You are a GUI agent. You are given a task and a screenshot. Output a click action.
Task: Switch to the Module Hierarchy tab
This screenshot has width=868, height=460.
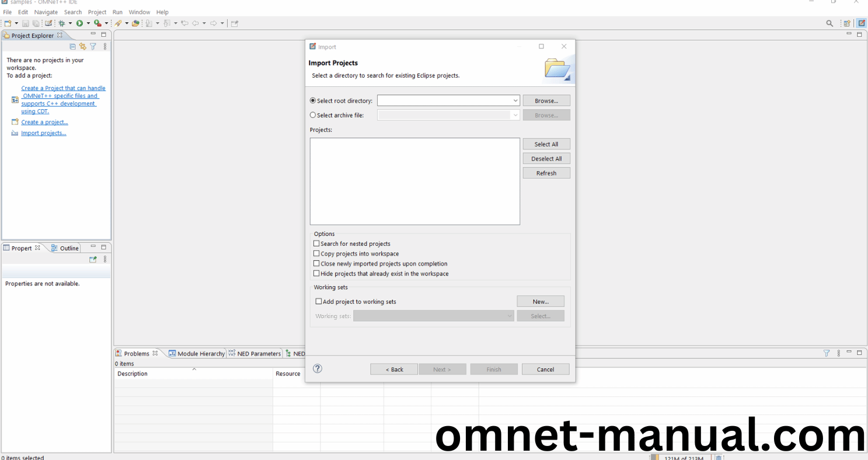click(x=197, y=353)
